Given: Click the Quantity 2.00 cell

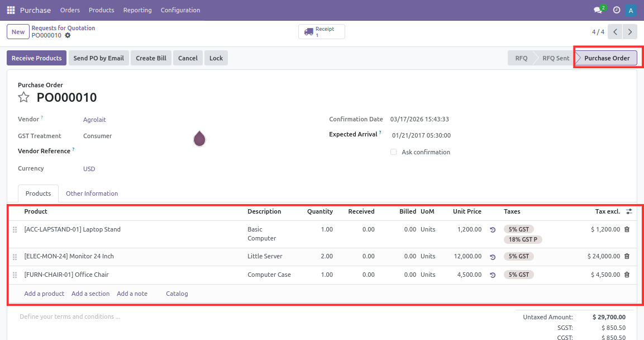Looking at the screenshot, I should [x=327, y=256].
